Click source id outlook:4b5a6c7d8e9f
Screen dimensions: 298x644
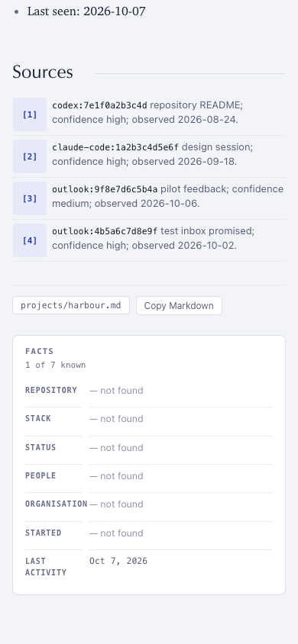(x=105, y=231)
